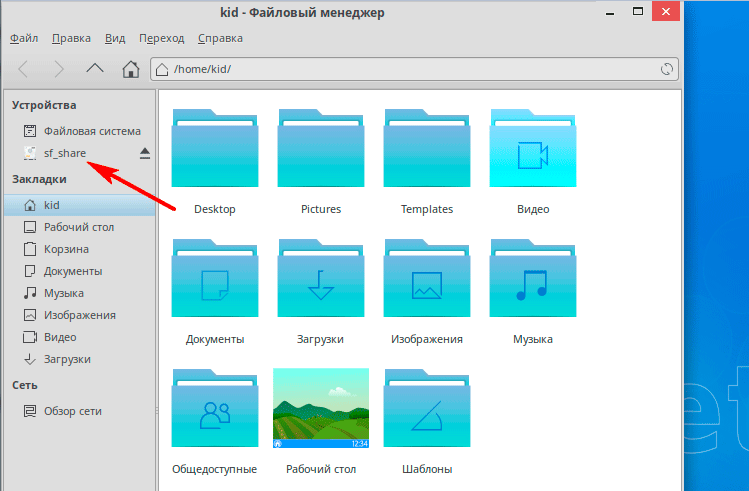
Task: Open Корзина bookmark in sidebar
Action: [66, 249]
